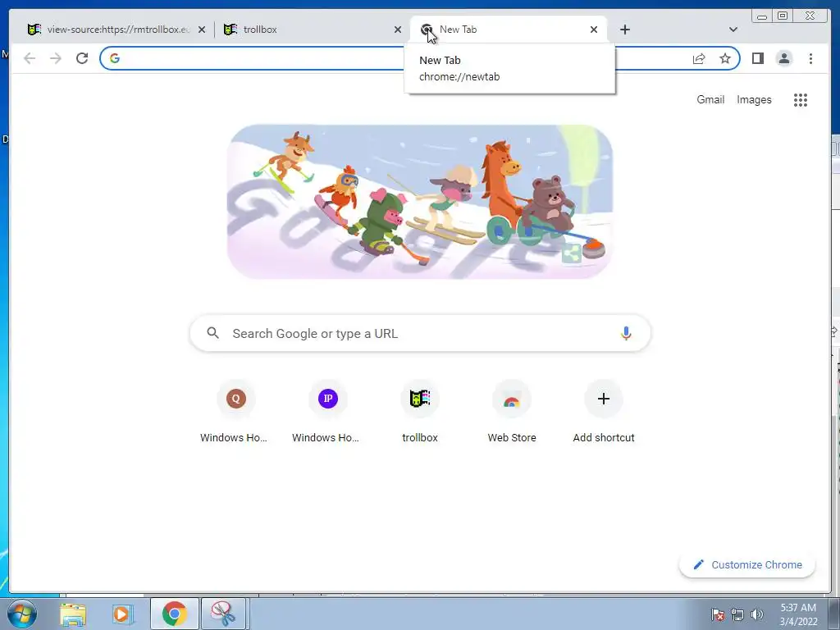Image resolution: width=840 pixels, height=630 pixels.
Task: Click the Google icon in address bar
Action: [115, 58]
